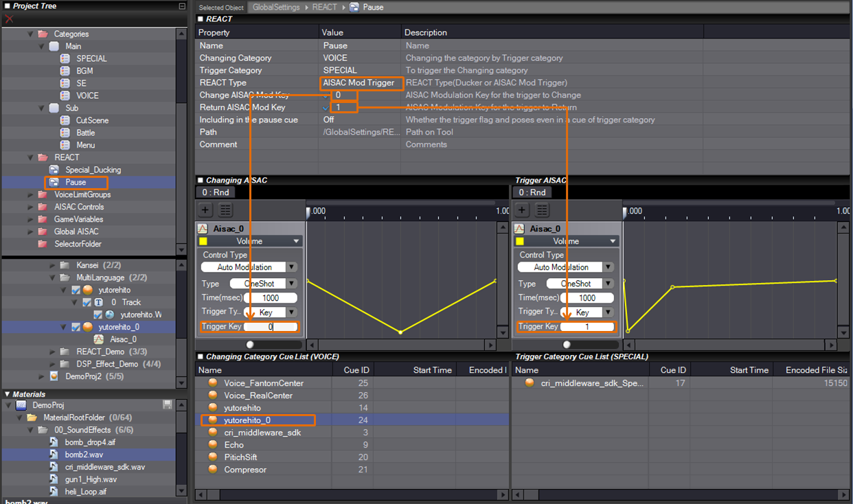853x504 pixels.
Task: Click the zoom slider under Changing AISAC controls
Action: (x=250, y=345)
